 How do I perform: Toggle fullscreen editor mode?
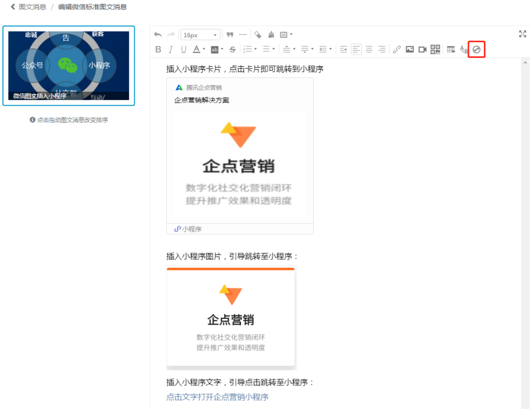(x=523, y=34)
